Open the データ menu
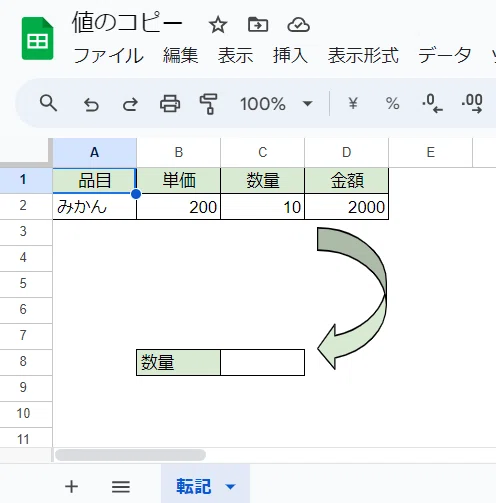Viewport: 496px width, 503px height. pyautogui.click(x=445, y=55)
